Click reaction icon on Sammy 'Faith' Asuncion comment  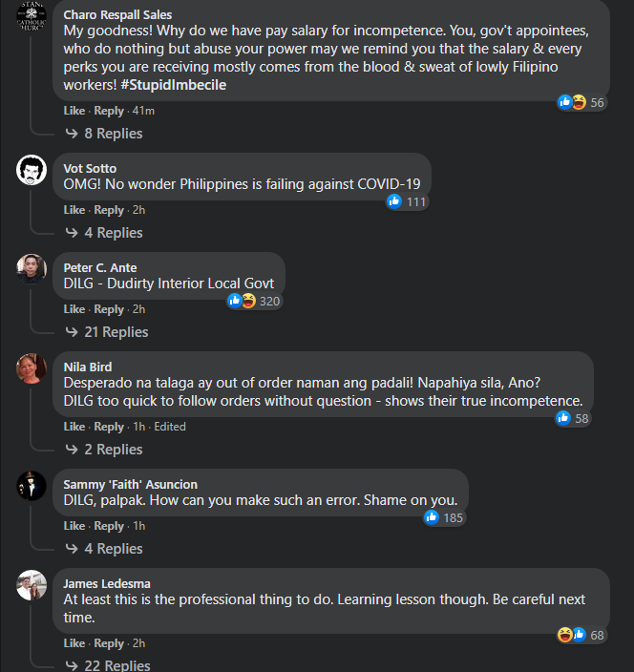pyautogui.click(x=432, y=517)
